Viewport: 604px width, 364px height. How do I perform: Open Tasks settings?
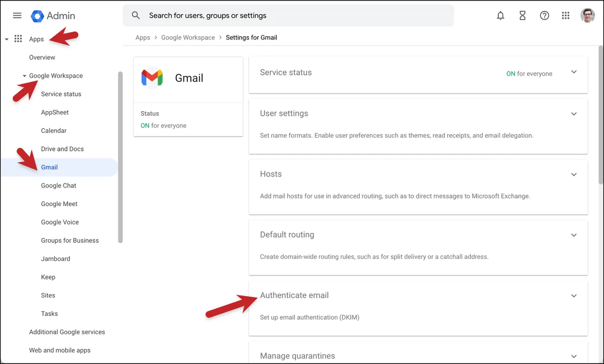pos(49,314)
